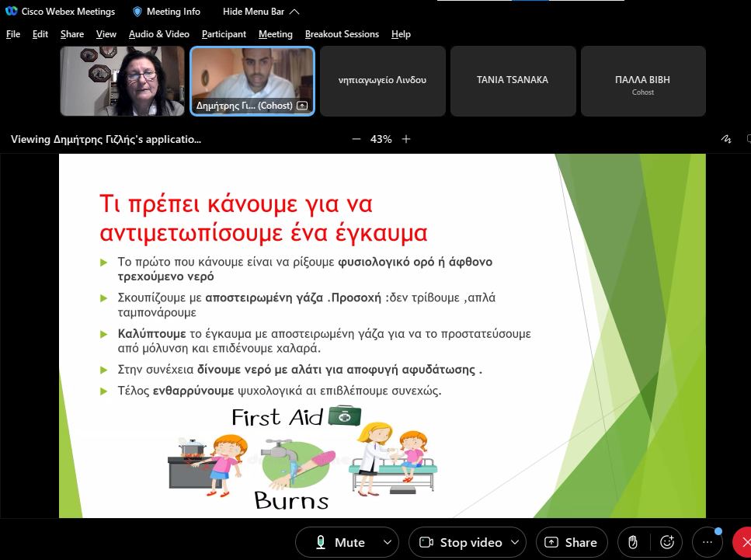Hide Menu Bar toggle at top
Image resolution: width=751 pixels, height=560 pixels.
260,12
